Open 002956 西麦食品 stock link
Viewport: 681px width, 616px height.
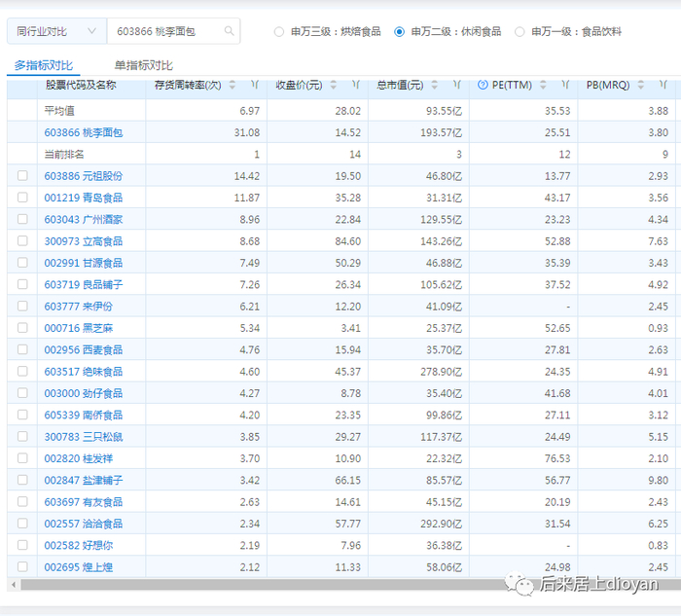coord(84,349)
